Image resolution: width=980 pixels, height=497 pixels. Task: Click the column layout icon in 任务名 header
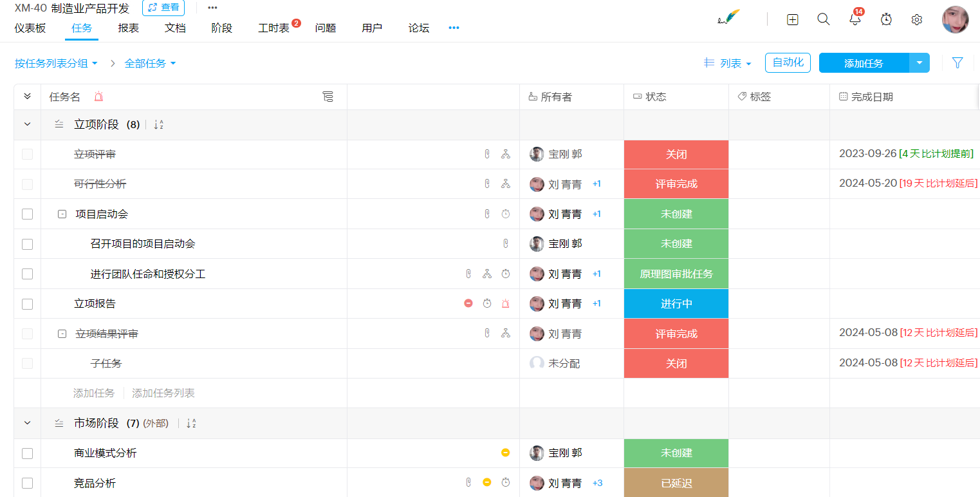pos(328,97)
